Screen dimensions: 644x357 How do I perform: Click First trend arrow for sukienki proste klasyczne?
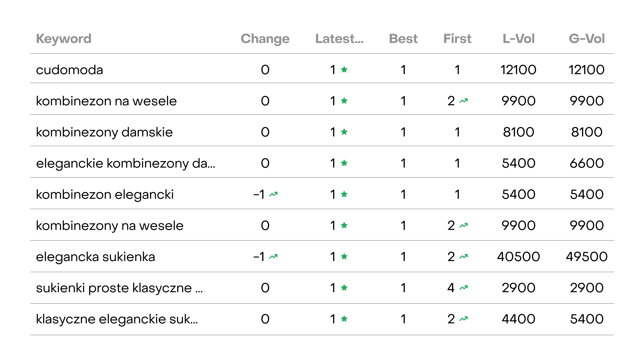pos(464,288)
